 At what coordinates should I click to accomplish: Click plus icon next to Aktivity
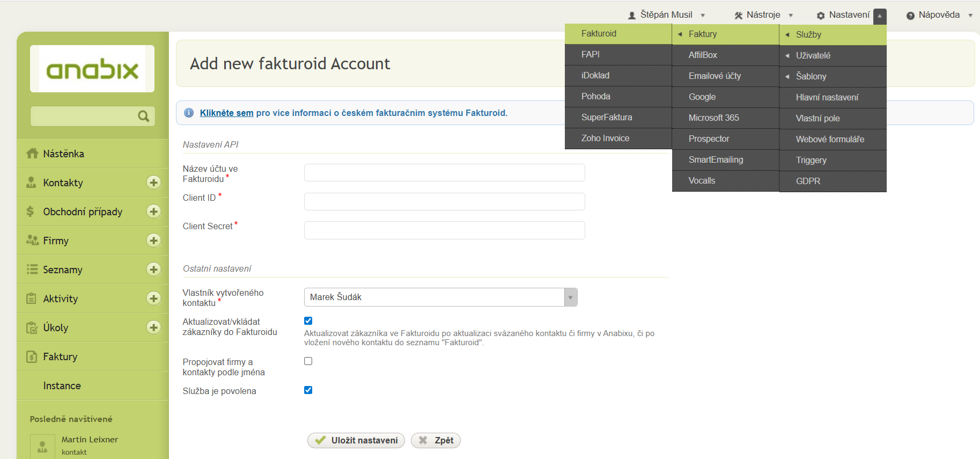153,298
